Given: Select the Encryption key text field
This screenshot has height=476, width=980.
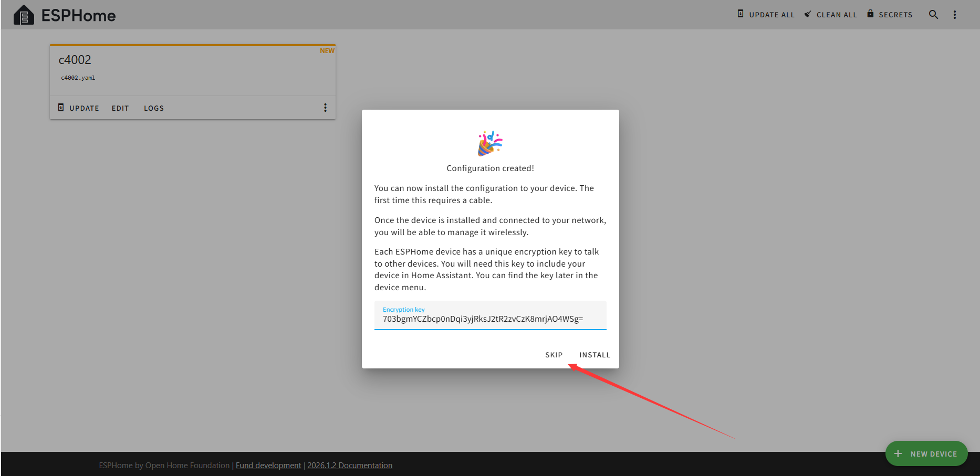Looking at the screenshot, I should 490,319.
